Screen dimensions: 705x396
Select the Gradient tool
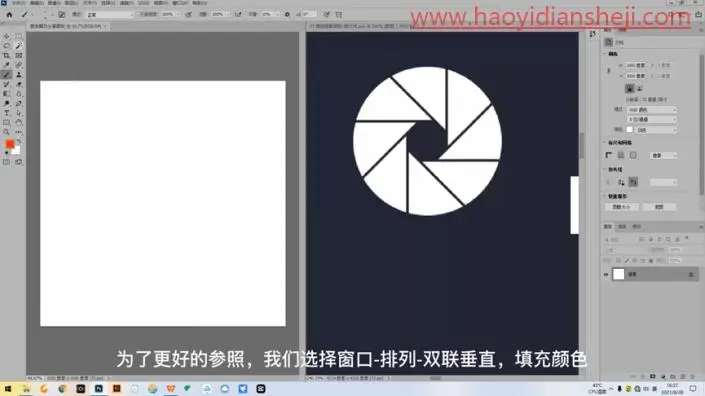coord(6,93)
